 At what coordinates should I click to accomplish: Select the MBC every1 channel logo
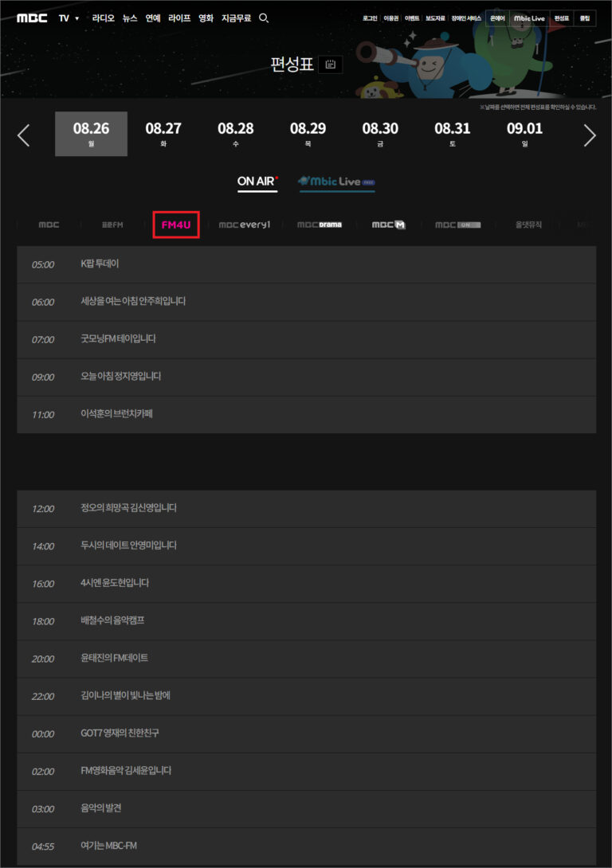(245, 225)
